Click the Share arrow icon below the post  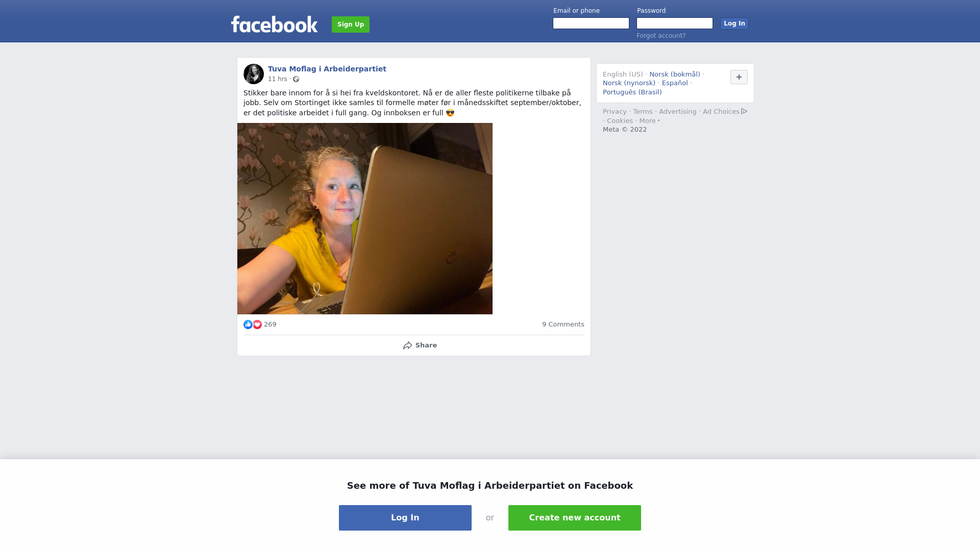pos(407,345)
